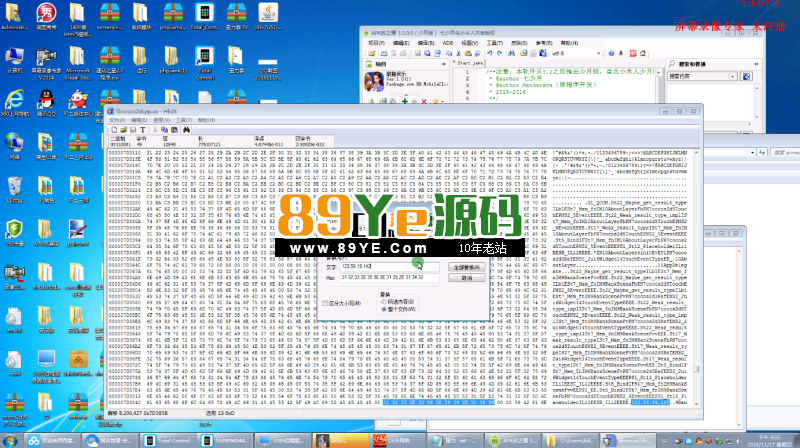Viewport: 800px width, 448px height.
Task: Open the 360 browser desktop icon
Action: tap(14, 104)
